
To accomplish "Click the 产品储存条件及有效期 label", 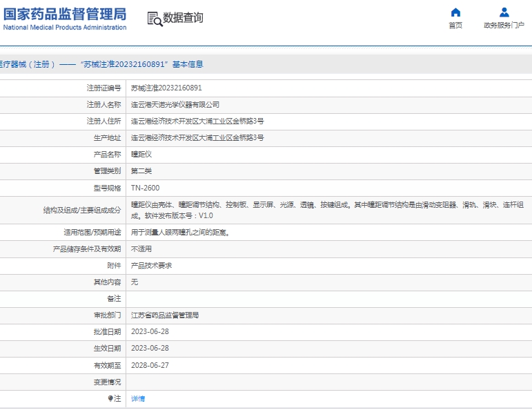I will (87, 249).
